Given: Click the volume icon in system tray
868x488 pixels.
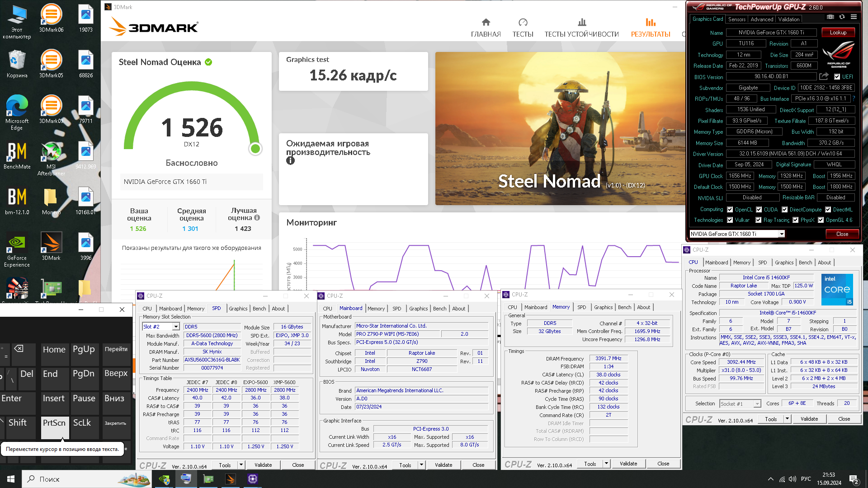Looking at the screenshot, I should [x=793, y=479].
